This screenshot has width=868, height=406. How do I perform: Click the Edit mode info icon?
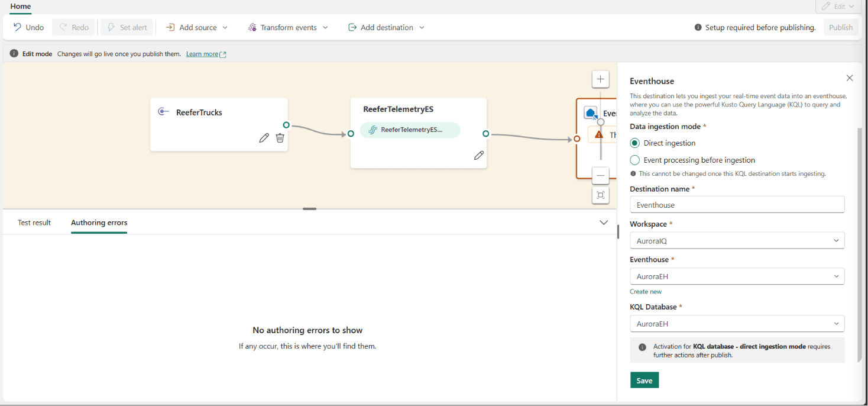(14, 53)
